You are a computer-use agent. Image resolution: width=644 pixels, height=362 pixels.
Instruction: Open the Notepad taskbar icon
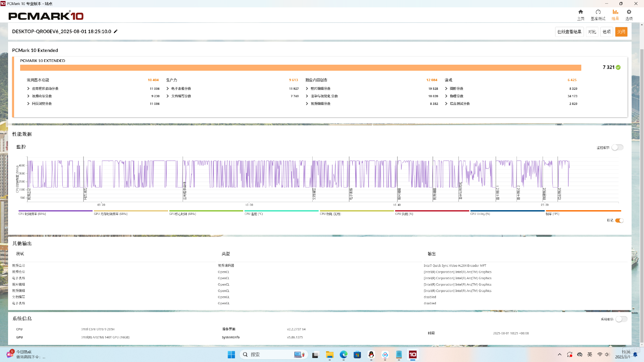[x=399, y=355]
